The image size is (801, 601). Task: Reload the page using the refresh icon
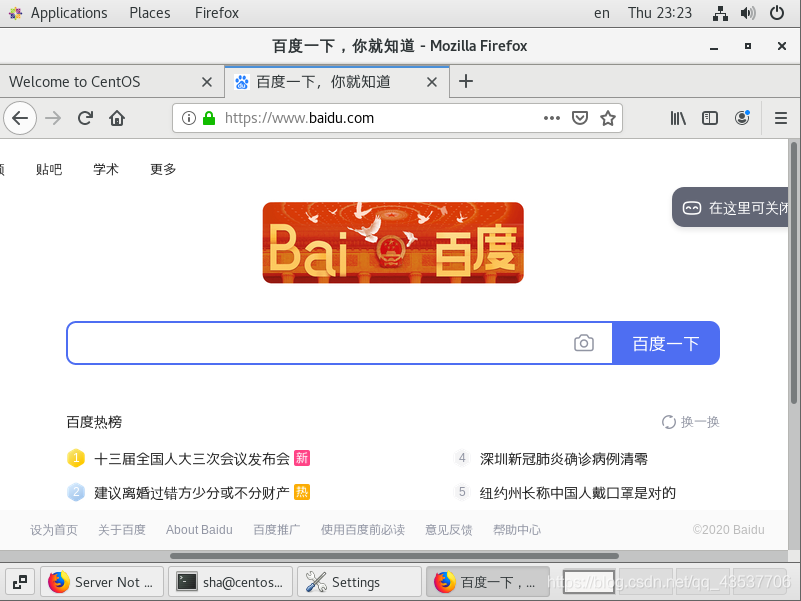pos(84,117)
